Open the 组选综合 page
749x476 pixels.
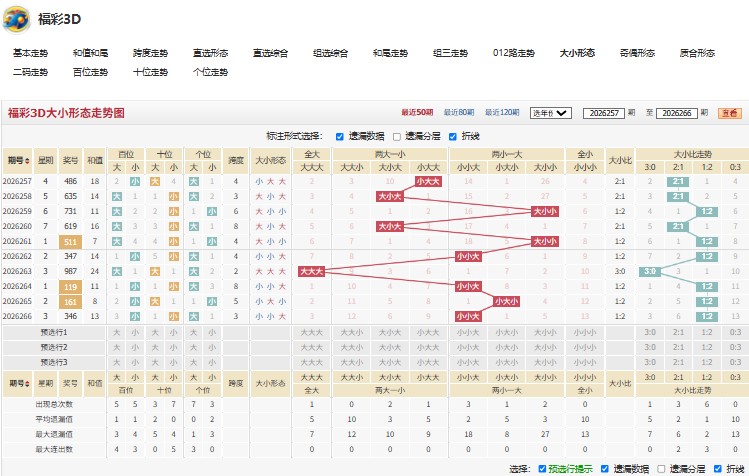click(x=331, y=53)
